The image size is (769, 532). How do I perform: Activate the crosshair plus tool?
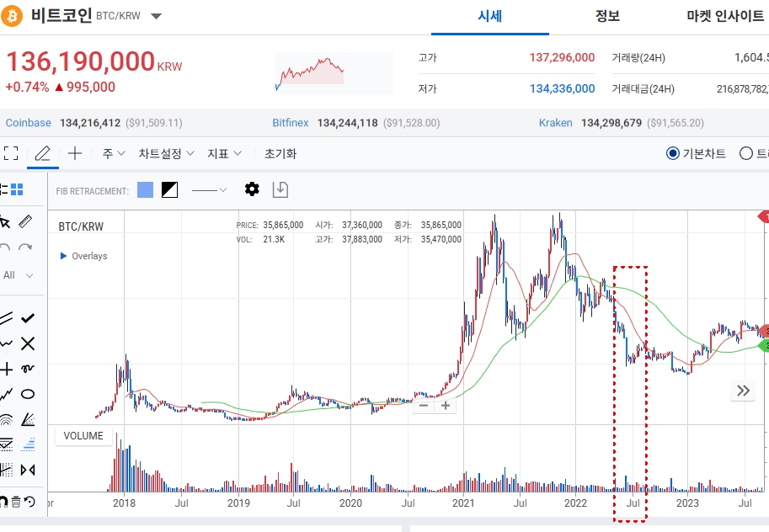75,153
